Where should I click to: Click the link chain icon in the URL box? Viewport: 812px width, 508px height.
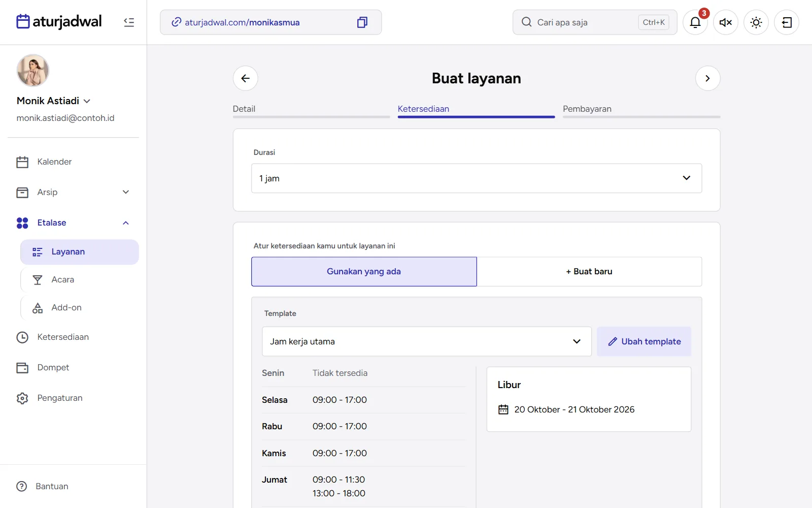[176, 22]
